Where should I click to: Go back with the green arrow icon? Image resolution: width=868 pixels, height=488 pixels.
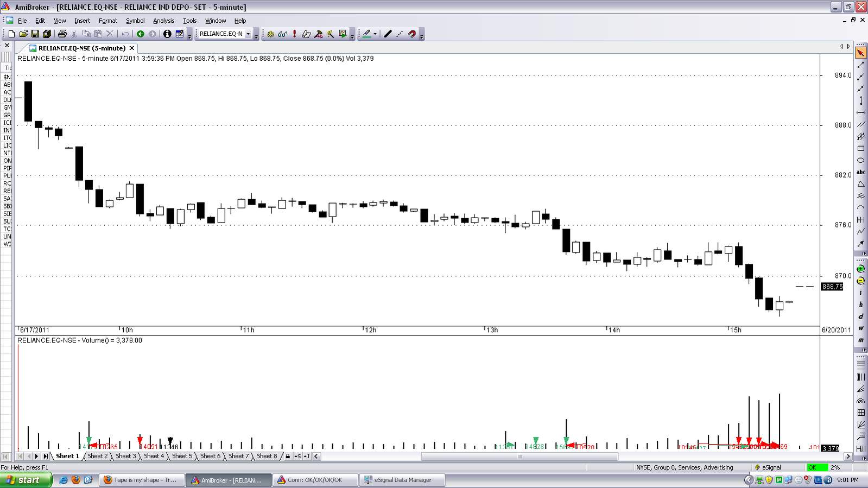[x=140, y=34]
